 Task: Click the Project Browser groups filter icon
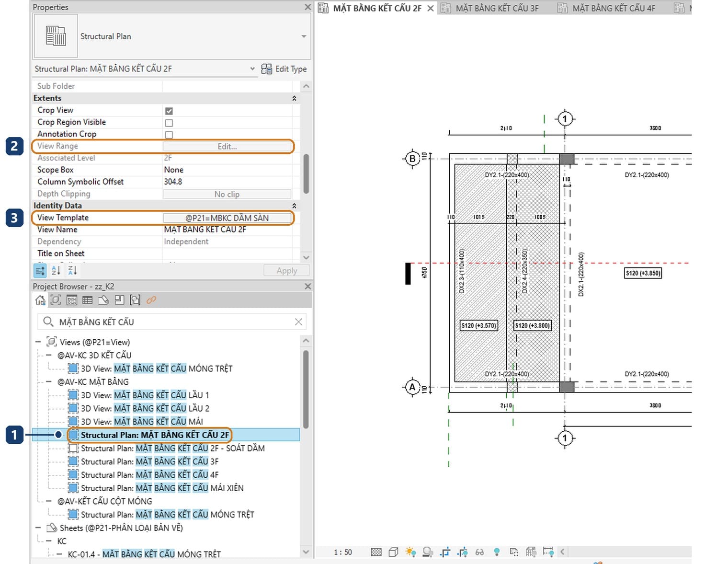[x=136, y=300]
